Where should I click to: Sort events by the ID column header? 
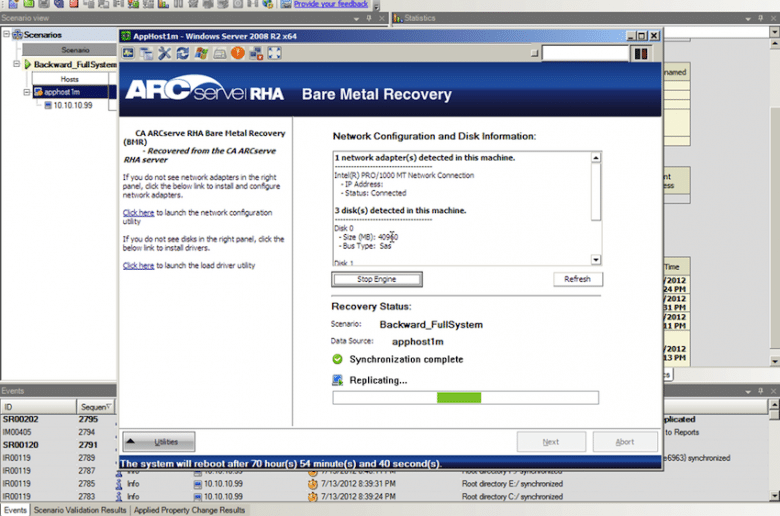tap(38, 407)
